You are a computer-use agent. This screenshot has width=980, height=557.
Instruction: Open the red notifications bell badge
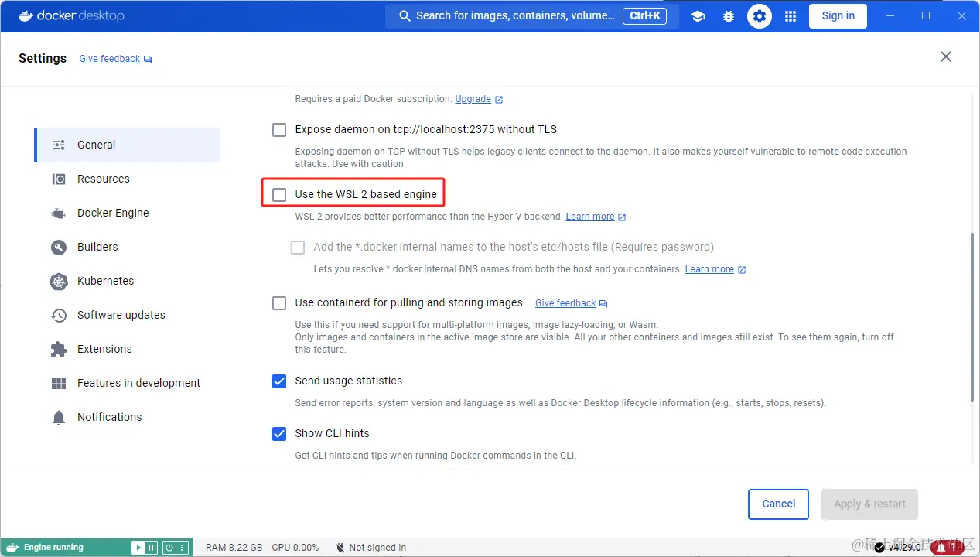947,548
